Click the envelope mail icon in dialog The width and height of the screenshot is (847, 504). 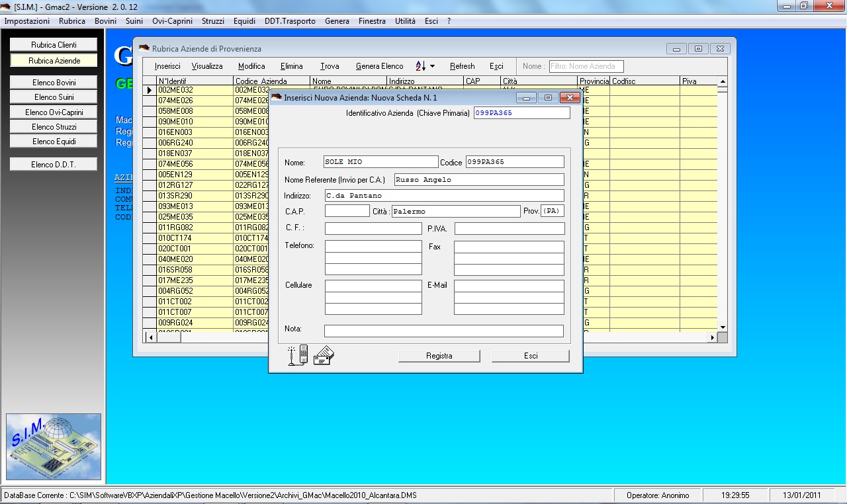coord(324,356)
